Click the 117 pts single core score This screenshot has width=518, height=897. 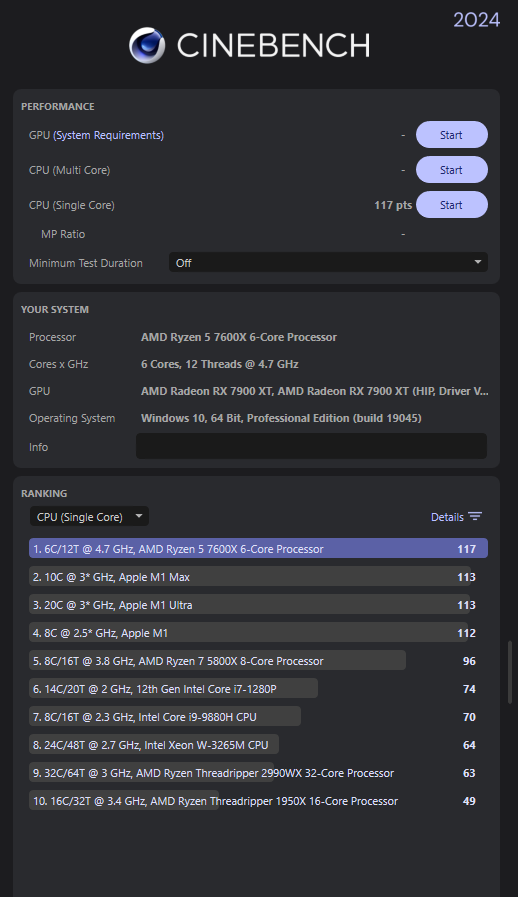[393, 205]
